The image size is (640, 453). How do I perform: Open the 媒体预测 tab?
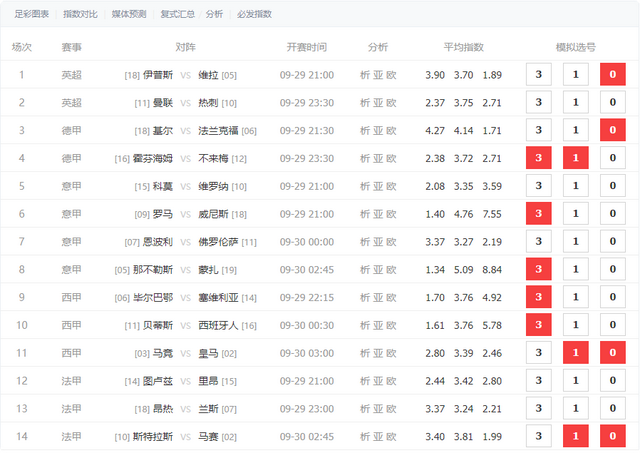pos(128,14)
